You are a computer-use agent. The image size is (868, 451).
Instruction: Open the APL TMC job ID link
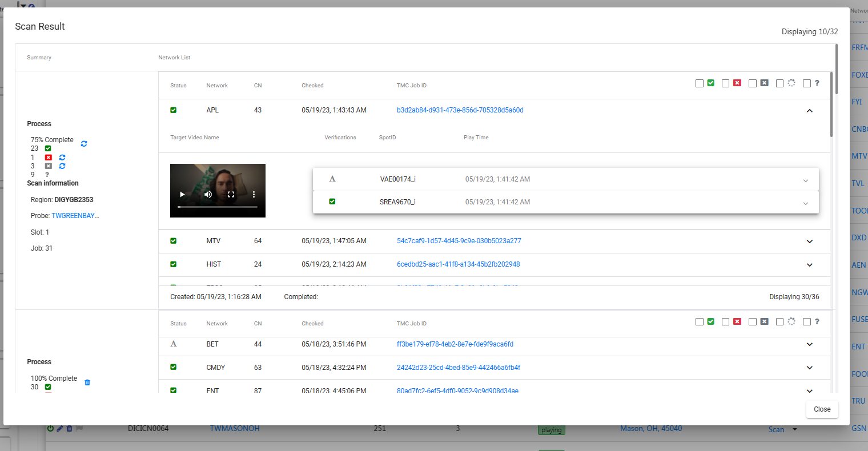tap(460, 110)
